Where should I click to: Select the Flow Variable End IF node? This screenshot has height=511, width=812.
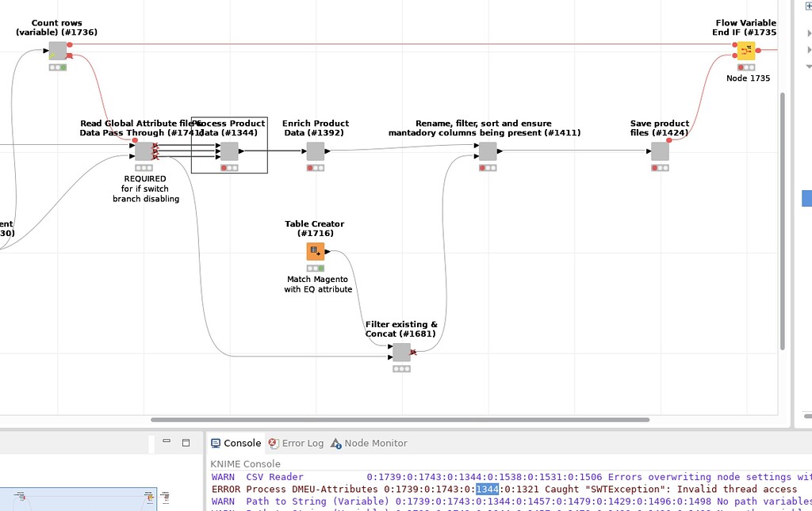click(746, 51)
